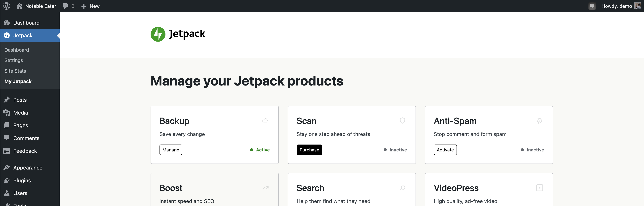The height and width of the screenshot is (206, 644).
Task: Open the Posts menu
Action: [30, 100]
